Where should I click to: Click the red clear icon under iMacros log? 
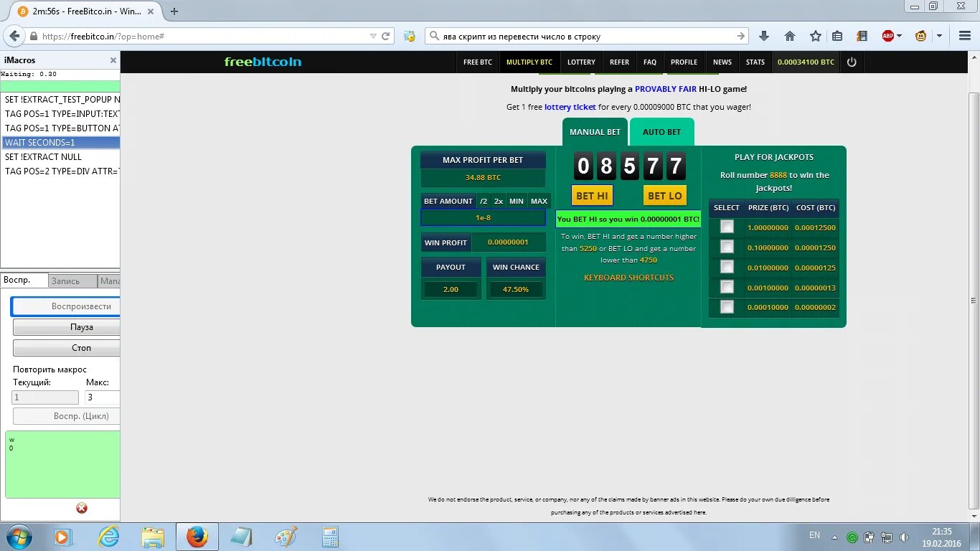(x=82, y=508)
